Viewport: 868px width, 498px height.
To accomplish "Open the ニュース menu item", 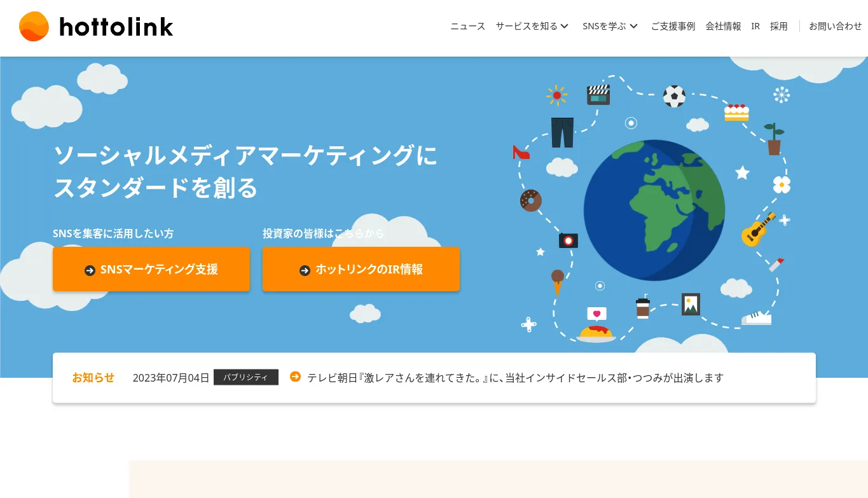I will (467, 26).
